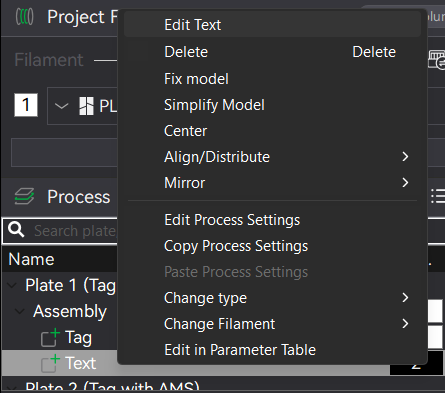Open the PL filament dropdown arrow
445x393 pixels.
61,106
